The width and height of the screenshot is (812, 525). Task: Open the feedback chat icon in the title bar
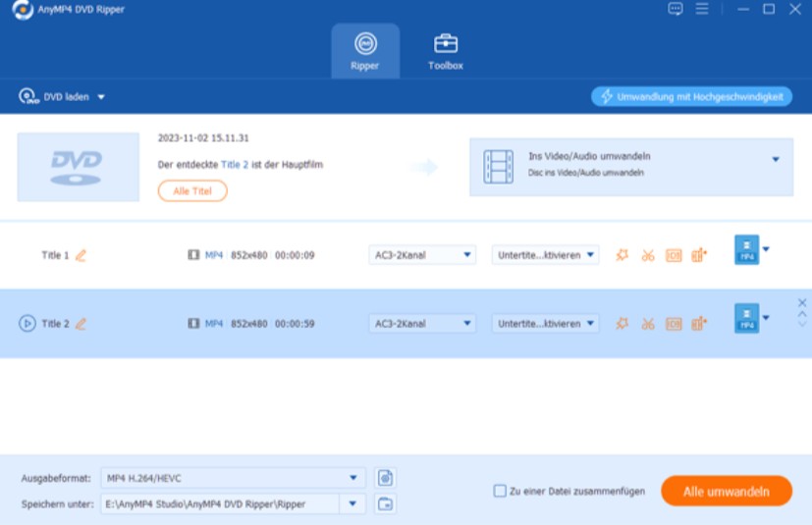[676, 9]
